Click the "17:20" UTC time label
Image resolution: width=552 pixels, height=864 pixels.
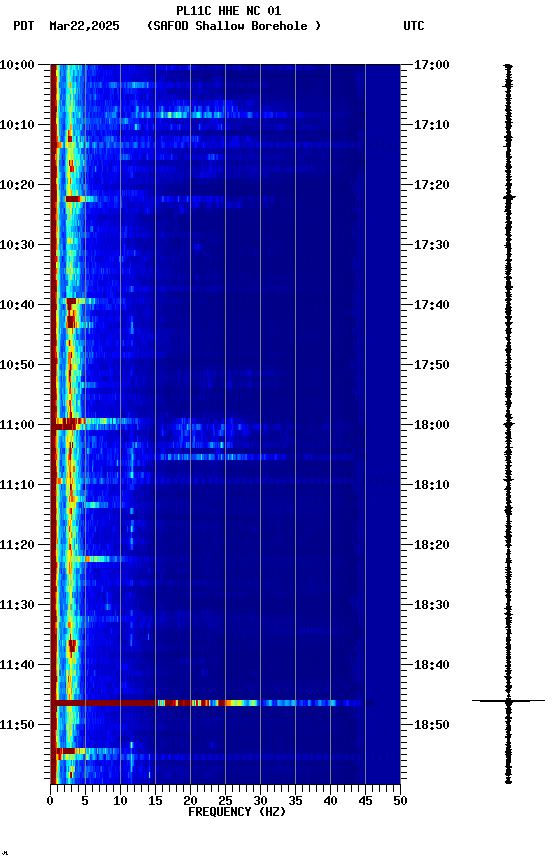pyautogui.click(x=432, y=185)
